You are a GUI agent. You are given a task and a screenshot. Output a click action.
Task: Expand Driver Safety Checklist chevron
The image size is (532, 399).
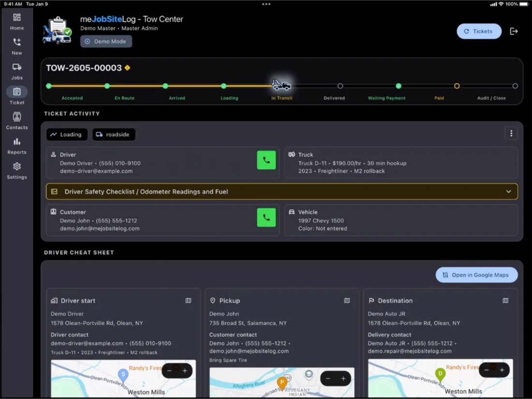[x=509, y=192]
